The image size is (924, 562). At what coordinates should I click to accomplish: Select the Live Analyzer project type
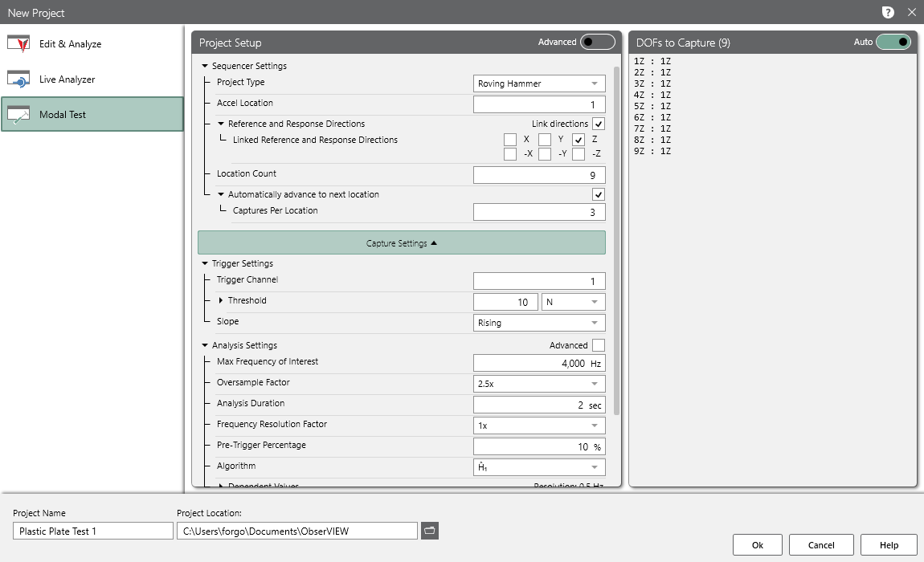(92, 79)
